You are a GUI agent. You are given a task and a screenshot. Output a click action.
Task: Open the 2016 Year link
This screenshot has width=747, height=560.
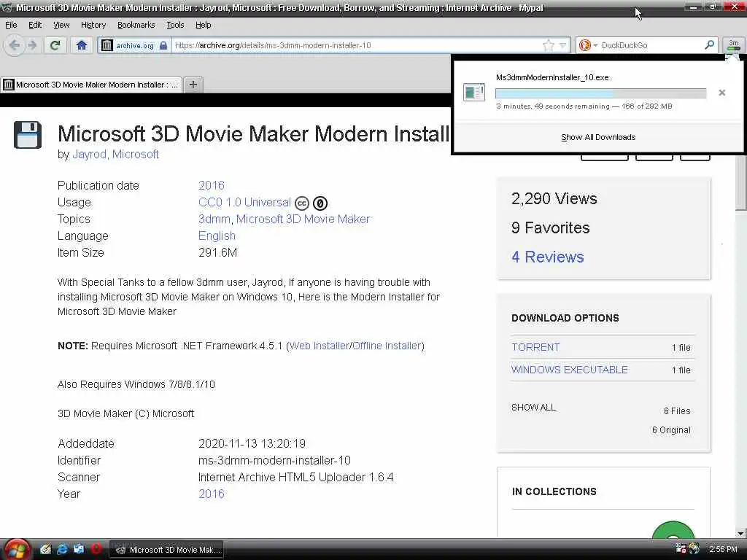[211, 494]
